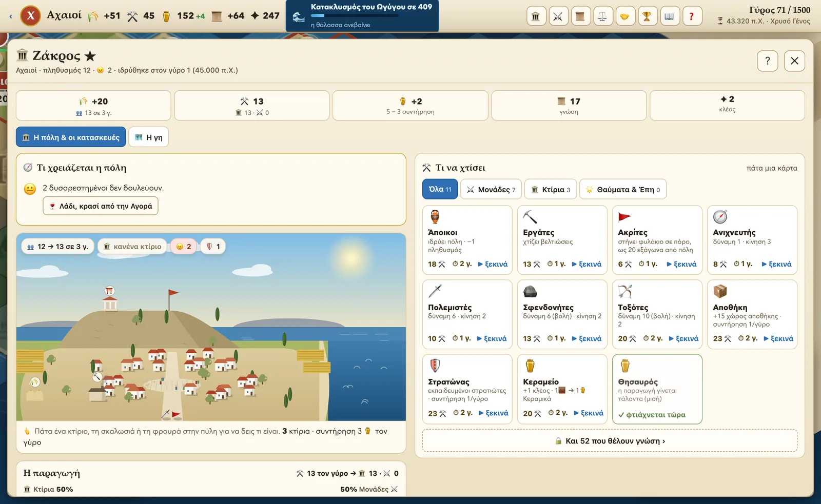Screen dimensions: 821x504
Task: Click the flood event progress bar
Action: 355,16
